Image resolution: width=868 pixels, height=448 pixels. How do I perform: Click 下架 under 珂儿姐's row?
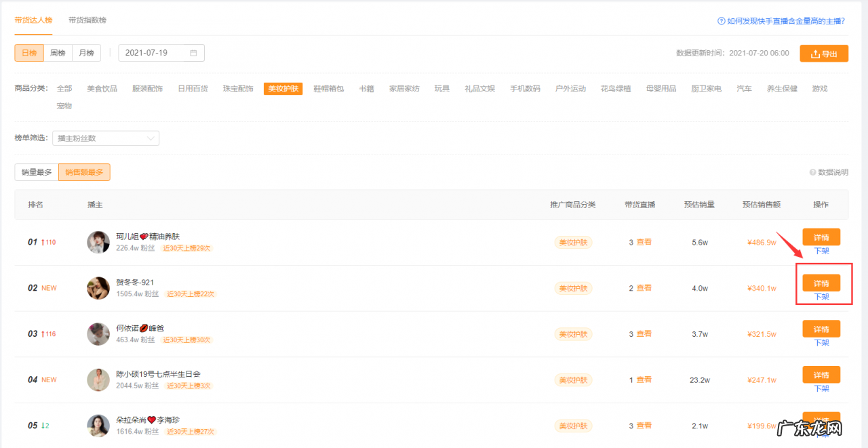(x=821, y=250)
